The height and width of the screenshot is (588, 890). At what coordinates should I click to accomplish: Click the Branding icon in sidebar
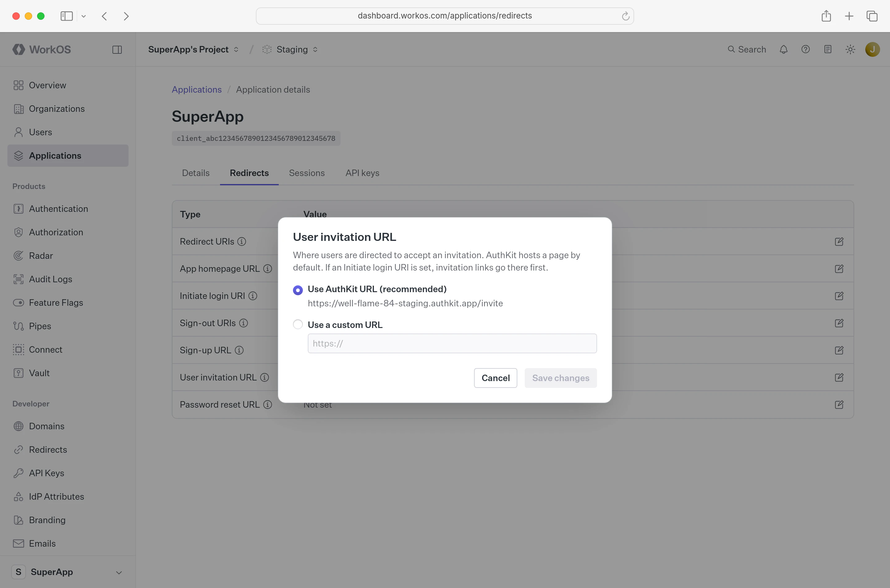(x=18, y=520)
